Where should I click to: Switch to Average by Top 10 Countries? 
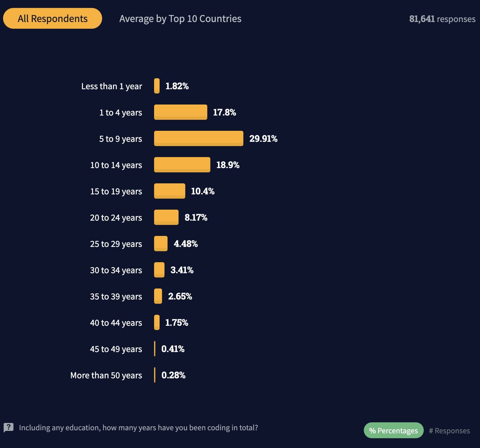[x=180, y=19]
